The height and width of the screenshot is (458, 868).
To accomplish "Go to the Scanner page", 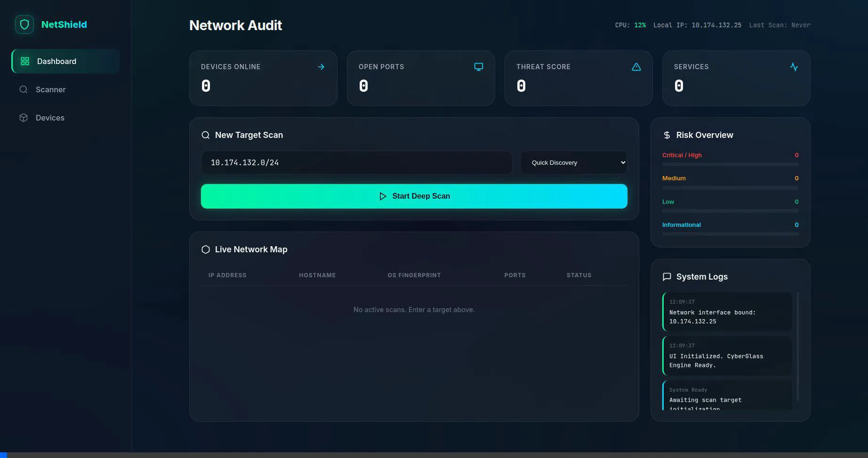I will click(65, 89).
